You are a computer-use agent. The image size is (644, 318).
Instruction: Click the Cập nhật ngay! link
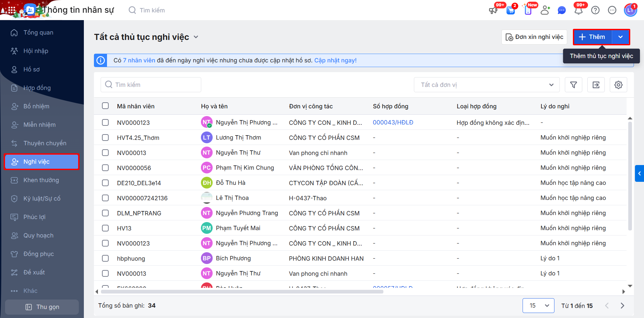[x=335, y=60]
